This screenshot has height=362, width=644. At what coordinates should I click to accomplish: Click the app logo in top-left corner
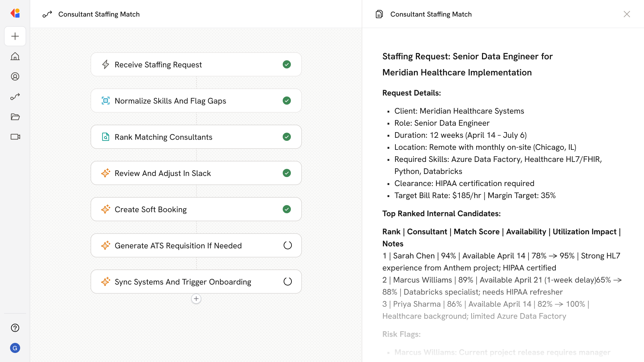coord(15,13)
